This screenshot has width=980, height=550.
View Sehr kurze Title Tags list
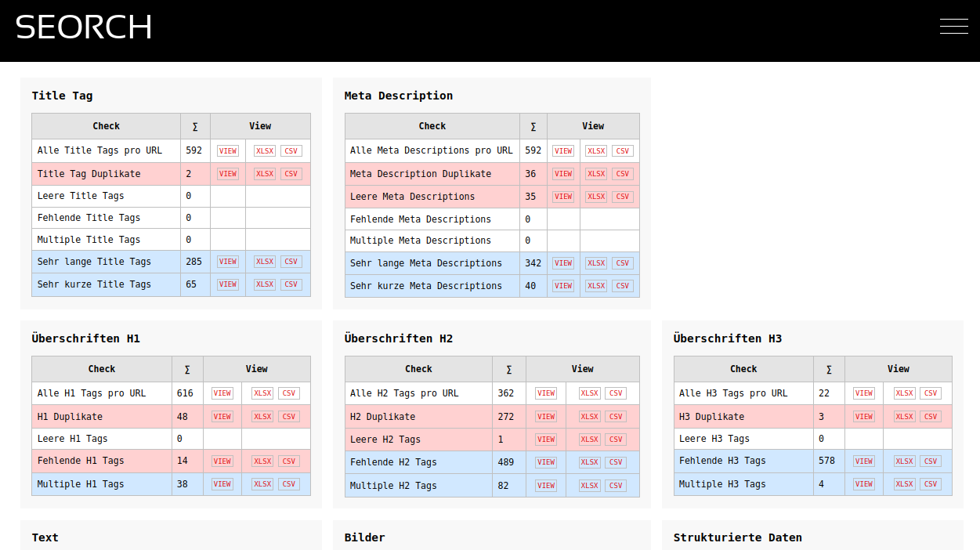coord(228,284)
